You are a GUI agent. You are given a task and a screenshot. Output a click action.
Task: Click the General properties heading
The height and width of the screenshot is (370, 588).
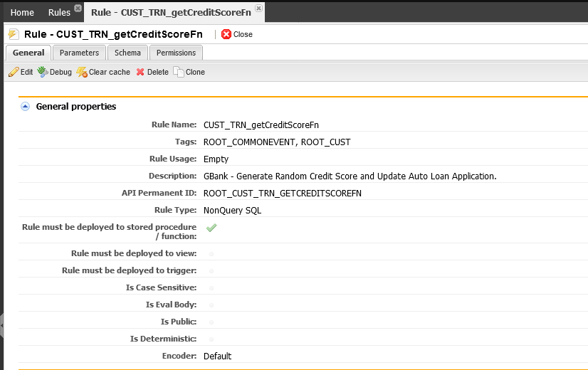click(76, 107)
